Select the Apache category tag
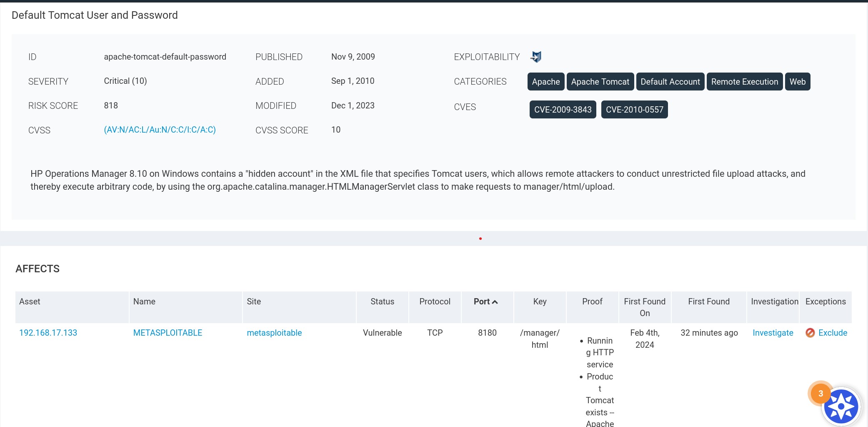 pyautogui.click(x=545, y=82)
